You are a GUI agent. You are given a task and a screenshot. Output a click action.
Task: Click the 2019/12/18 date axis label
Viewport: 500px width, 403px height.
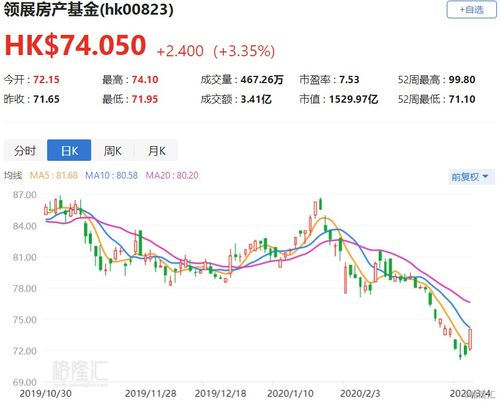[221, 393]
